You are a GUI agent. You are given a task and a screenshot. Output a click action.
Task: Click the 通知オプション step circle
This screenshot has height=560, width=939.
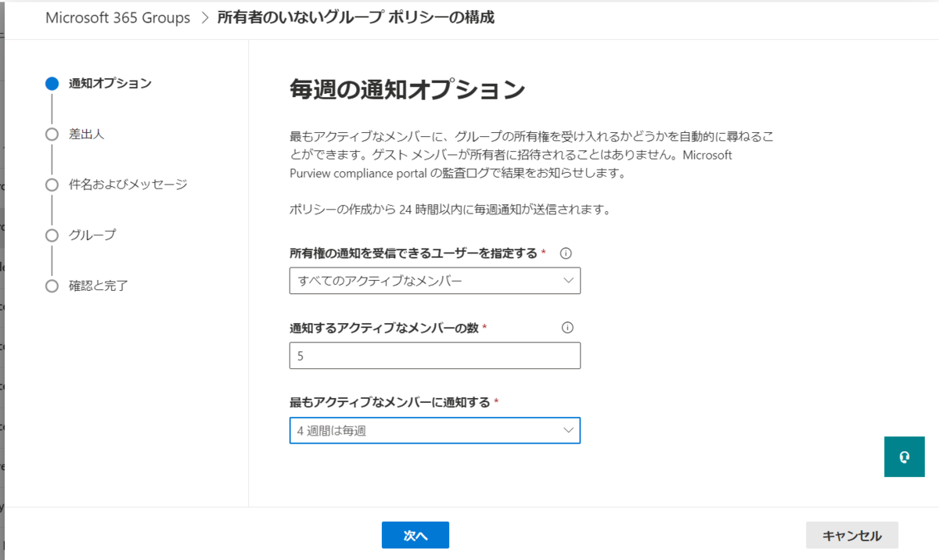pyautogui.click(x=52, y=83)
